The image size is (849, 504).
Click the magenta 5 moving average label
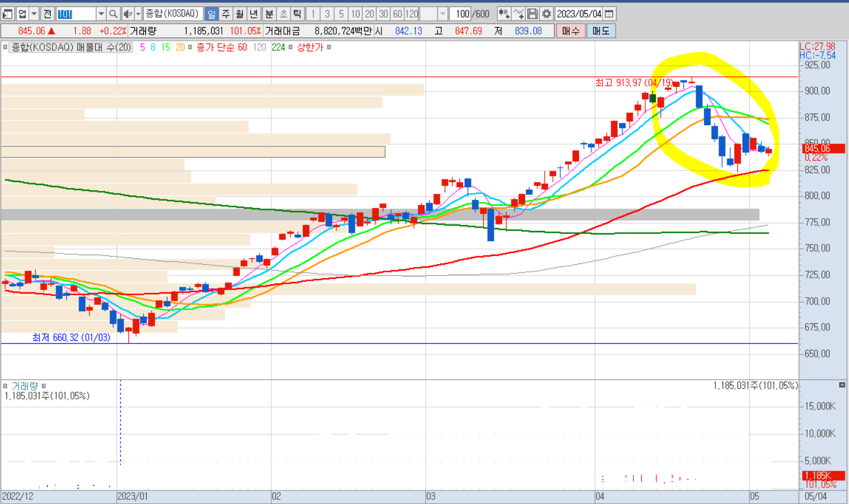pyautogui.click(x=142, y=47)
